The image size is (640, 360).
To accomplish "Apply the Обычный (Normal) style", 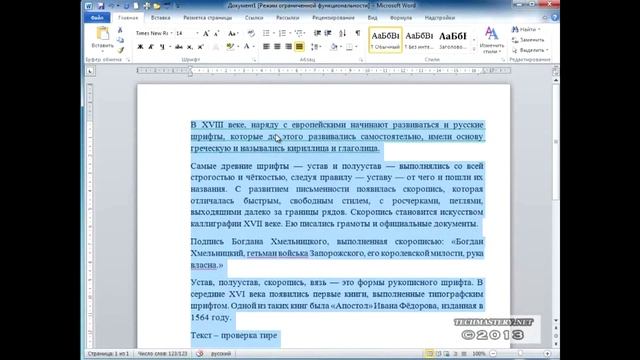I will pos(385,40).
